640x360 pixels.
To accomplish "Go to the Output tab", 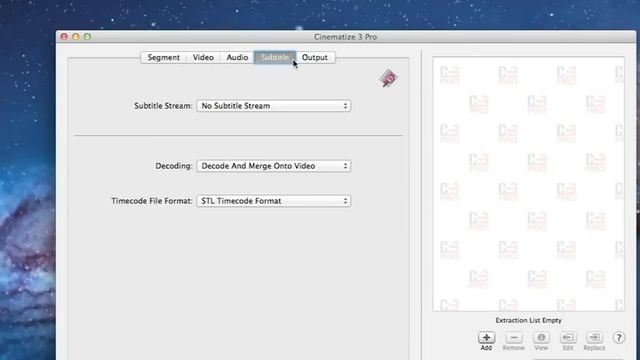I will [x=315, y=58].
